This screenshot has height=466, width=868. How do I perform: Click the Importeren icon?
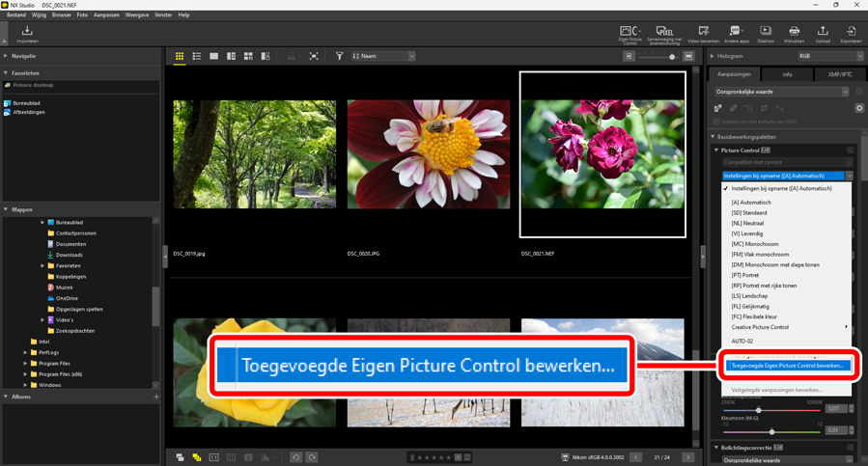click(x=27, y=34)
